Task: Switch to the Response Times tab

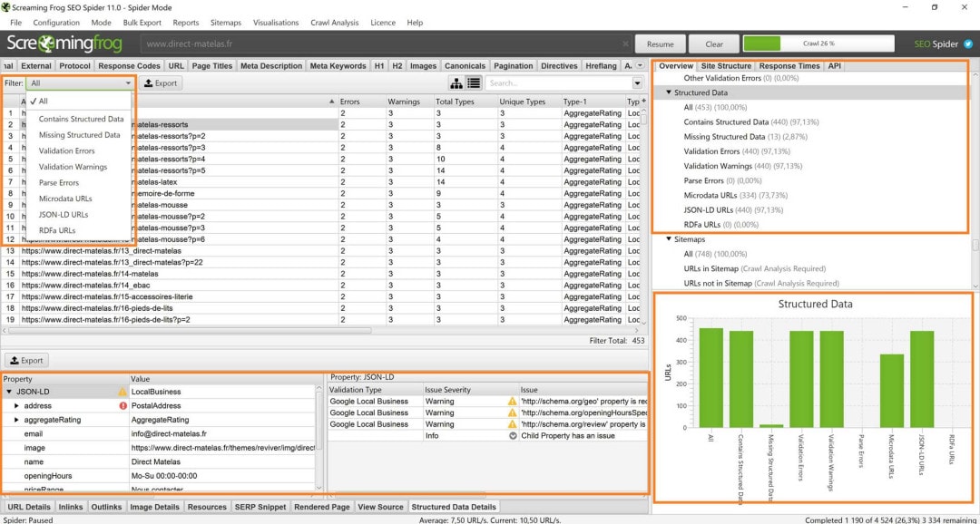Action: (x=789, y=66)
